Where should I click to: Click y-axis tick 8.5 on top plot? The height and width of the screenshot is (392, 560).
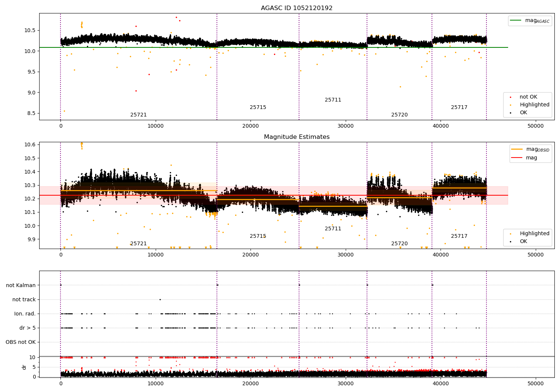(x=31, y=113)
